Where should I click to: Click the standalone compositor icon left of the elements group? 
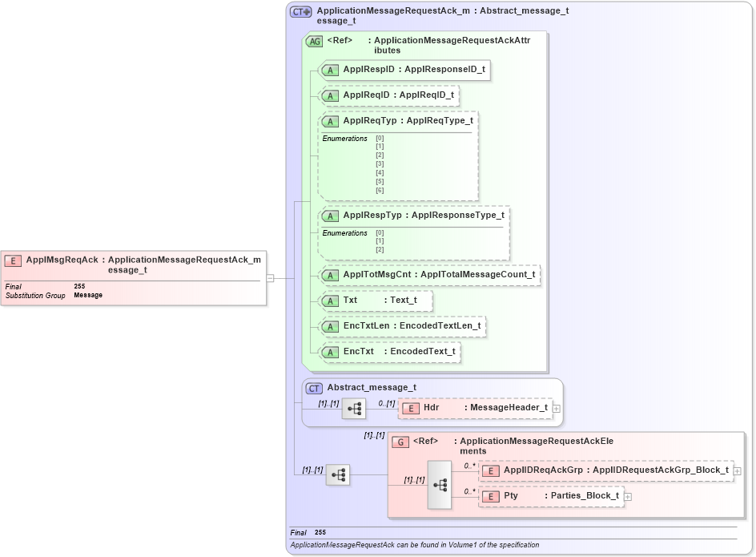point(337,474)
